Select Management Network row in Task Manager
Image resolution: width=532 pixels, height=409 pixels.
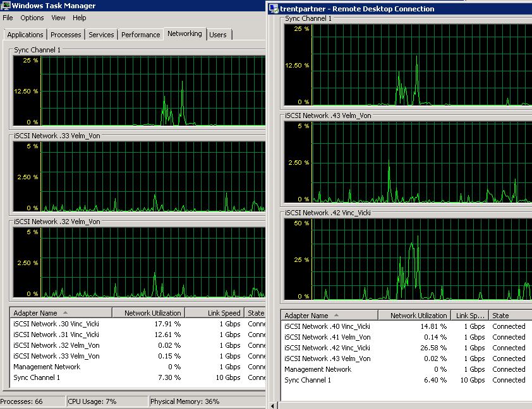(138, 367)
